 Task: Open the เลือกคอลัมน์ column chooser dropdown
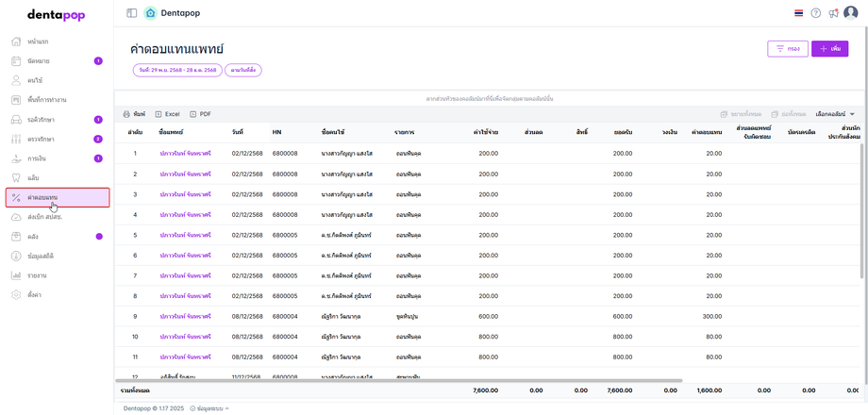pos(835,114)
